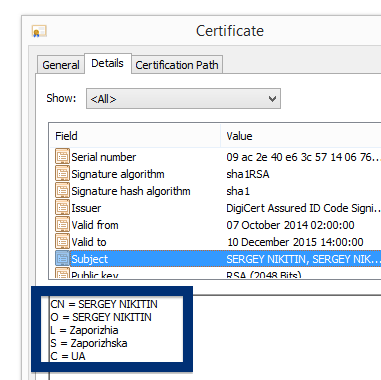This screenshot has width=381, height=380.
Task: Click the sha1 hash algorithm value
Action: 238,191
